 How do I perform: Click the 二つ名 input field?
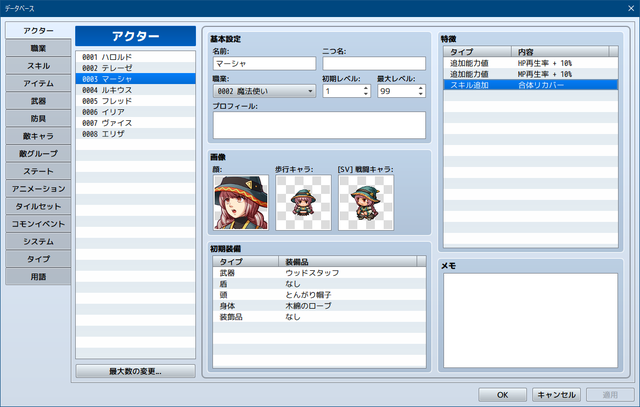coord(374,64)
